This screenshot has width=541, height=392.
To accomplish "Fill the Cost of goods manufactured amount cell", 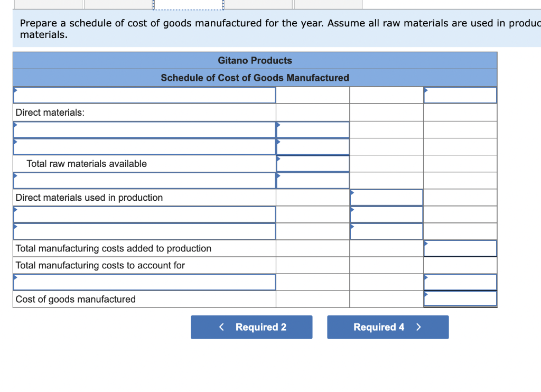I will click(460, 298).
